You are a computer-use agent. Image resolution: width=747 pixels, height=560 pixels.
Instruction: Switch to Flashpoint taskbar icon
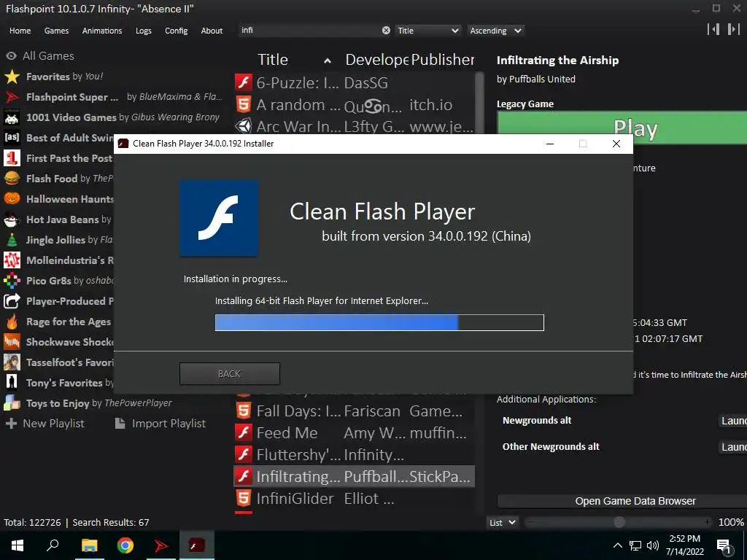161,545
